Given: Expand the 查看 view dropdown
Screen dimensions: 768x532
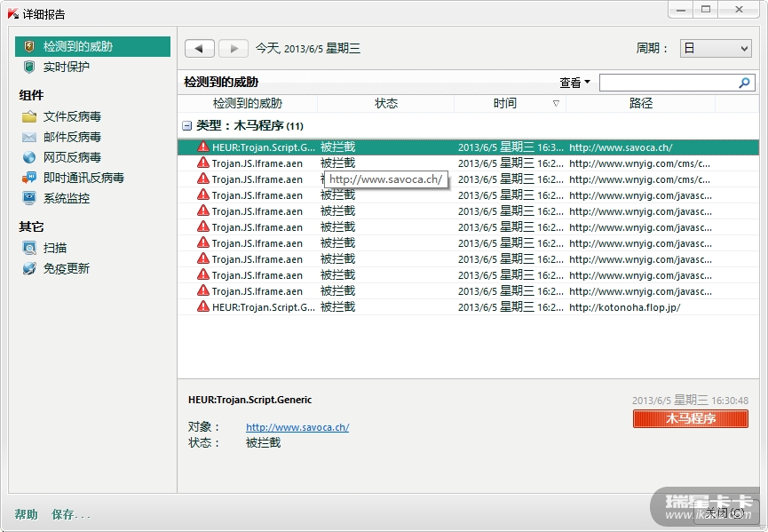Looking at the screenshot, I should (574, 83).
